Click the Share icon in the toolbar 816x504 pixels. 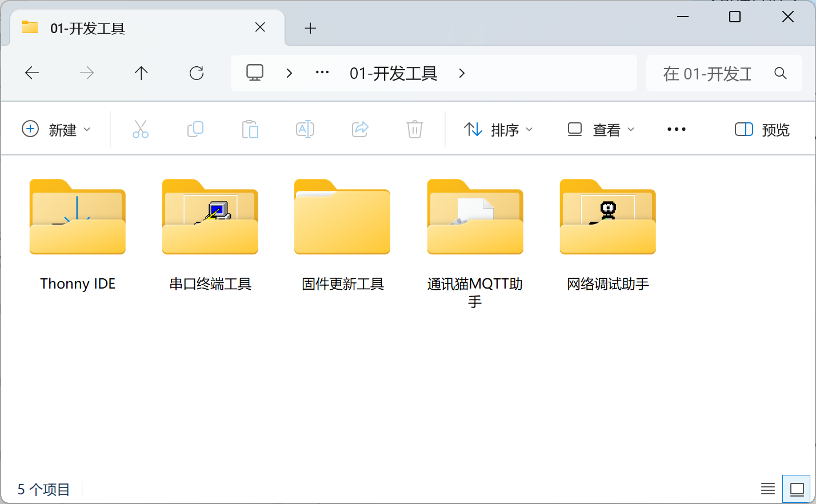coord(360,129)
